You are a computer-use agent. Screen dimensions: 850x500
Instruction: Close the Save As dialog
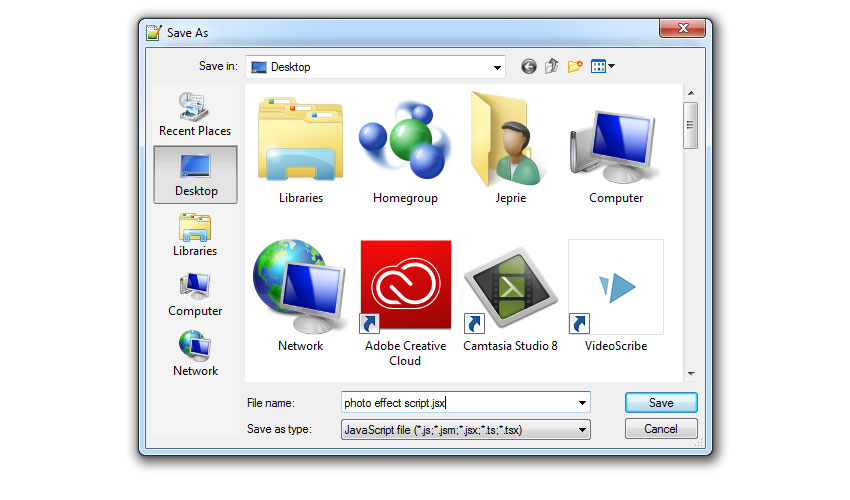click(682, 28)
